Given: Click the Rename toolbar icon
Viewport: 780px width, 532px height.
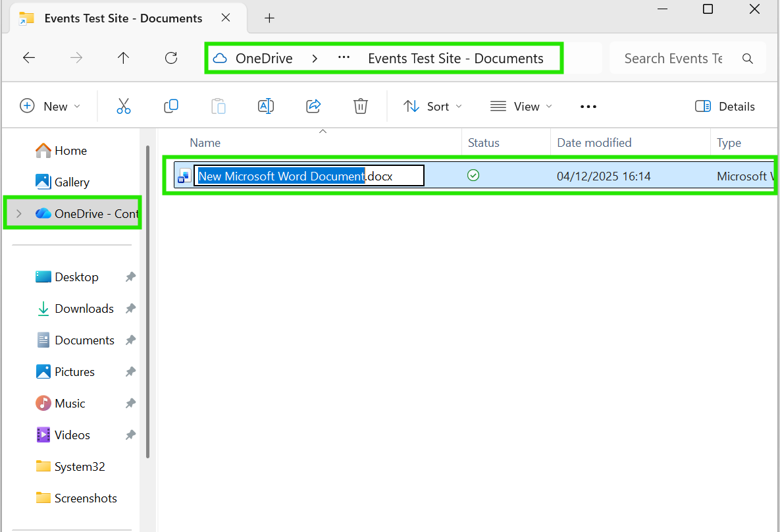Looking at the screenshot, I should click(266, 106).
